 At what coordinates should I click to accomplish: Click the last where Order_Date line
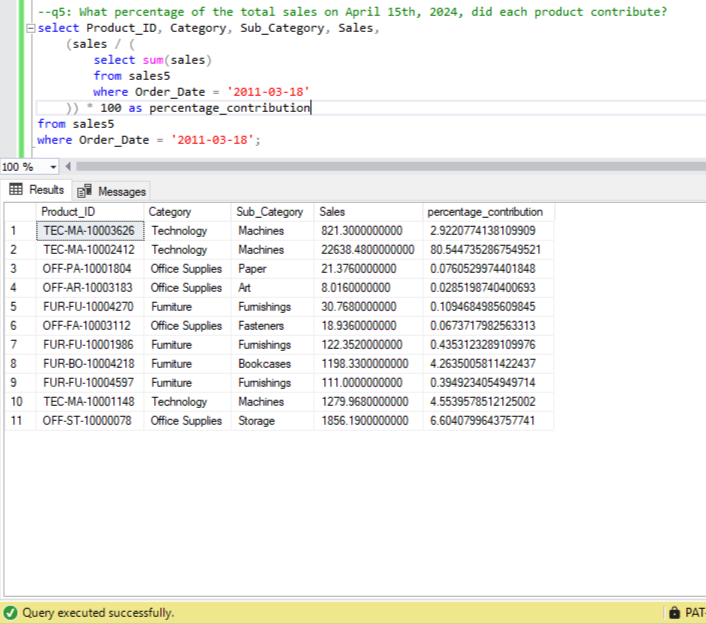(x=149, y=140)
